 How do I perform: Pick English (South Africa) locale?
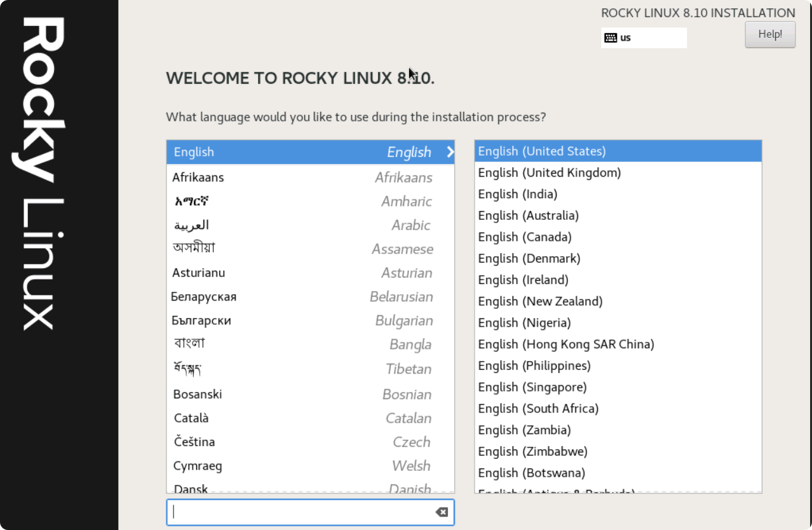click(618, 409)
